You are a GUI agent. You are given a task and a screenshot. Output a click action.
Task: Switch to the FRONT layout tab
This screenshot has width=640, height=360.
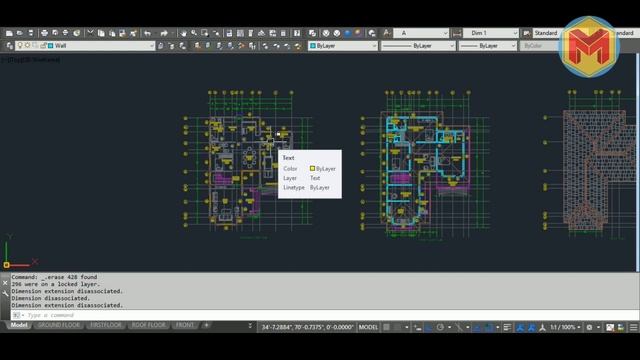pos(185,325)
